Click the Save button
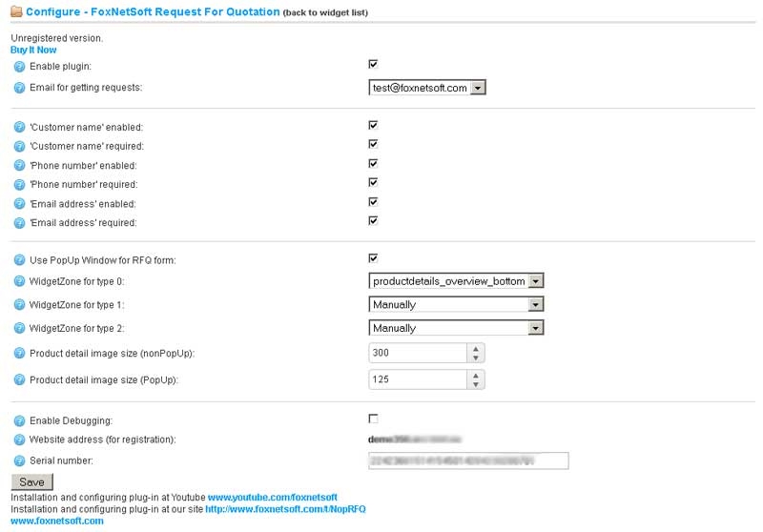Viewport: 763px width, 532px height. click(32, 482)
